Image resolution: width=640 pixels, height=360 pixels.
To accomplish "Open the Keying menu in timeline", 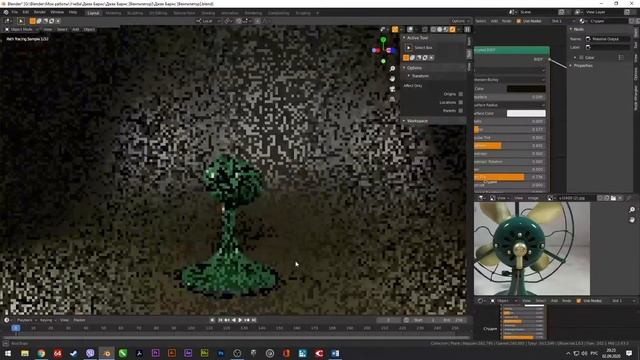I will coord(47,320).
